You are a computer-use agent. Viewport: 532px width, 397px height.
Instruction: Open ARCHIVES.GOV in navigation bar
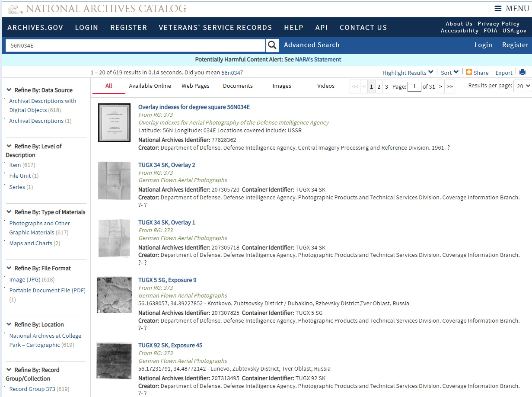35,28
